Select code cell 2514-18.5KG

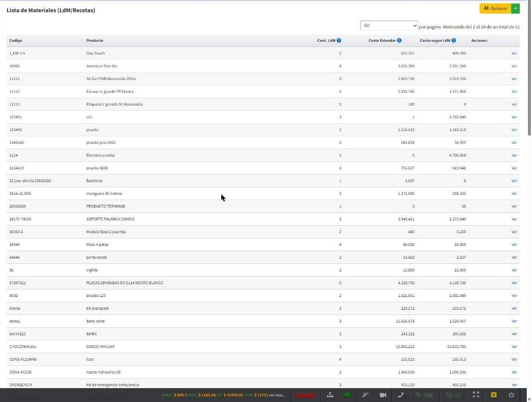click(20, 194)
